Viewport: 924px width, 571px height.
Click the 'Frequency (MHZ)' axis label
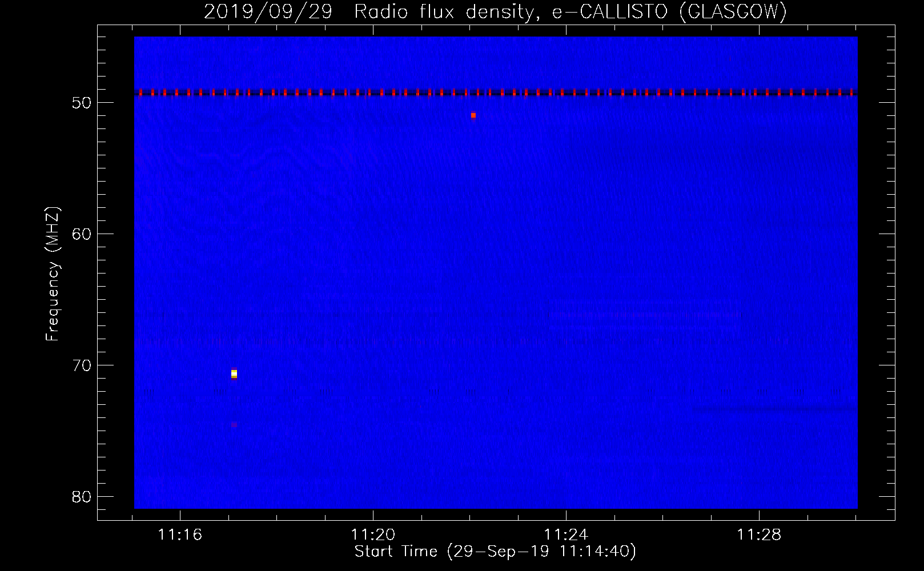[52, 274]
